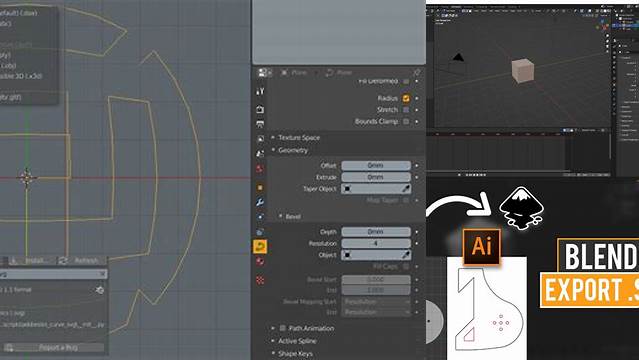Select the active Object Data curve tab
Screen dimensions: 639x360
(260, 246)
